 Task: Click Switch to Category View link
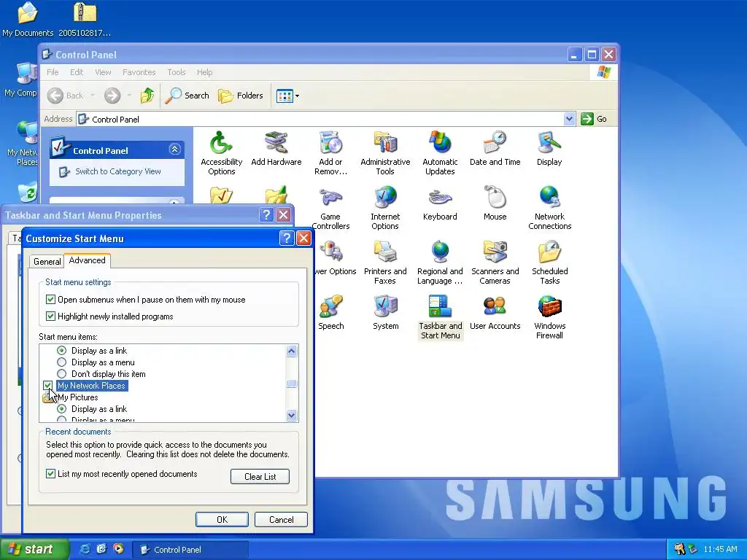[117, 171]
